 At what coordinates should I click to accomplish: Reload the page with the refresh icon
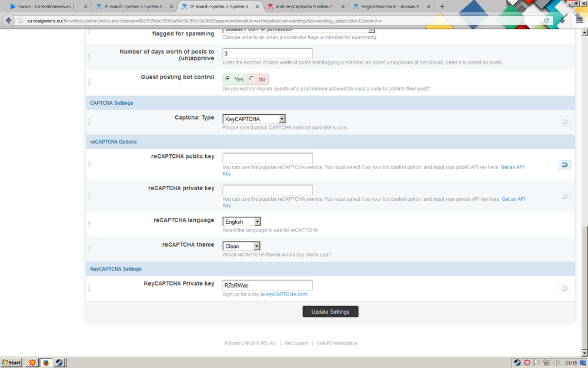point(546,20)
